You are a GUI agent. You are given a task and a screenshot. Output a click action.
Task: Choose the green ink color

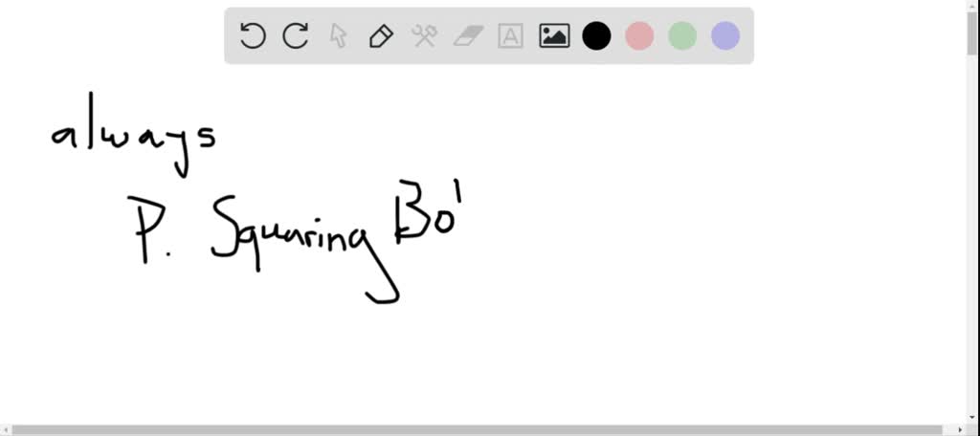click(682, 36)
